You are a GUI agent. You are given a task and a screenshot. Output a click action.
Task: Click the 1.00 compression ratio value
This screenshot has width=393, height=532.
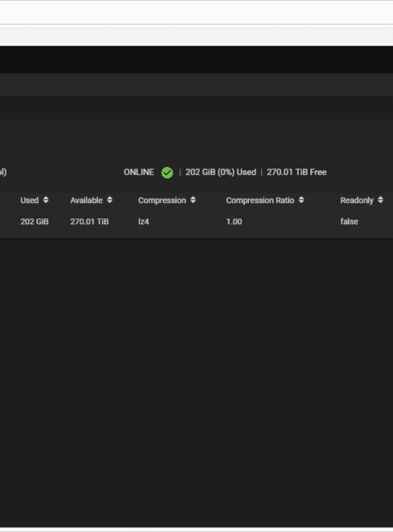[234, 222]
